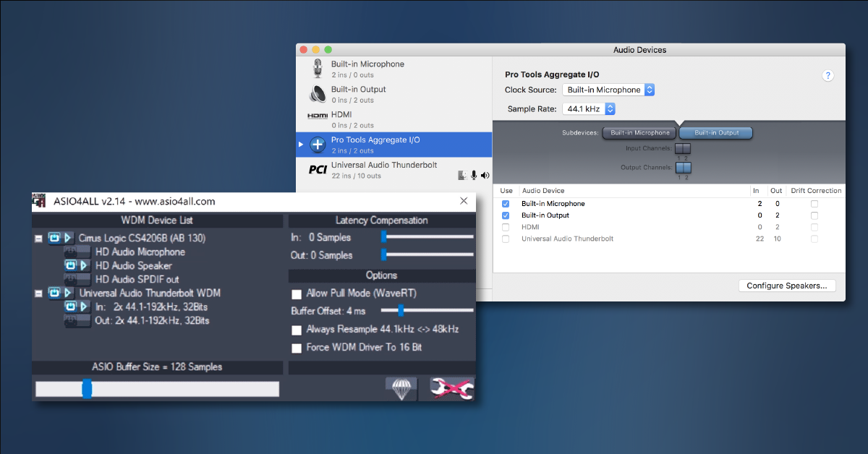This screenshot has height=454, width=868.
Task: Toggle power button for Universal Audio Thunderbolt WDM
Action: pyautogui.click(x=55, y=293)
